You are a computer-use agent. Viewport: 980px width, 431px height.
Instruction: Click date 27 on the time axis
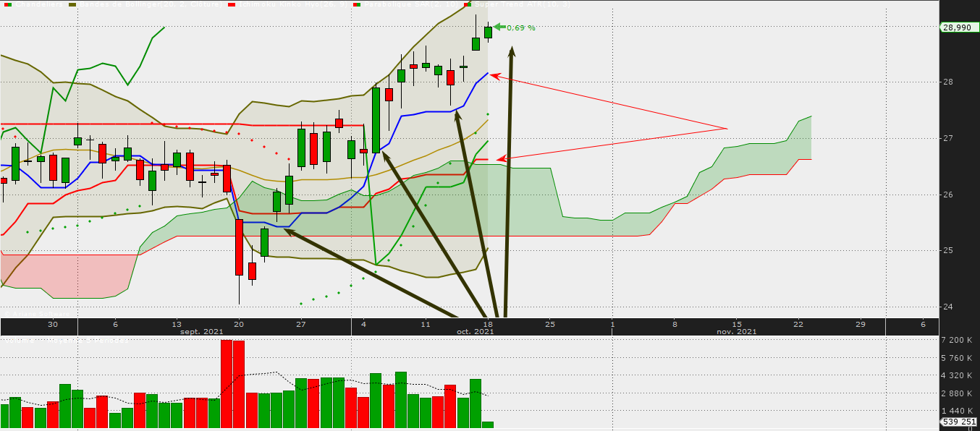click(301, 324)
